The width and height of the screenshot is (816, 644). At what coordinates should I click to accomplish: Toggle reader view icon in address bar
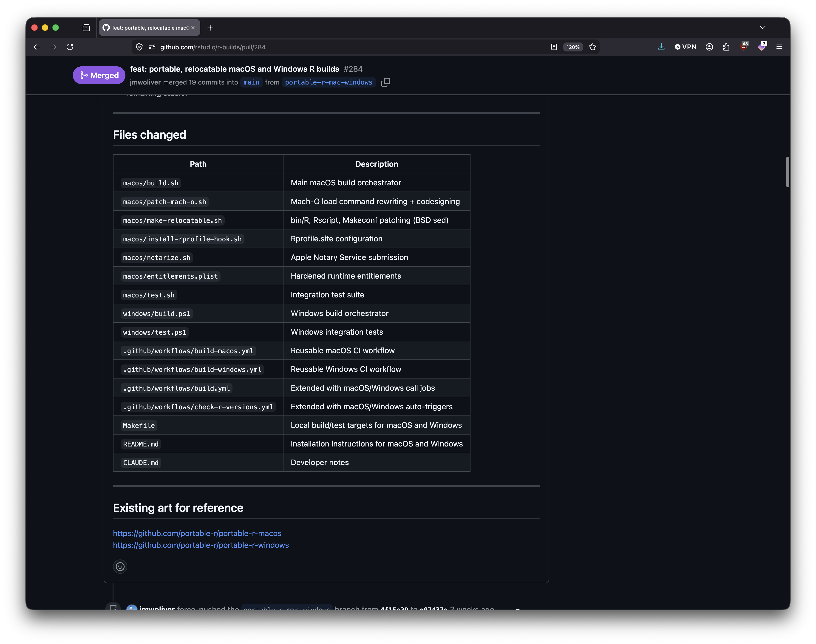[554, 47]
